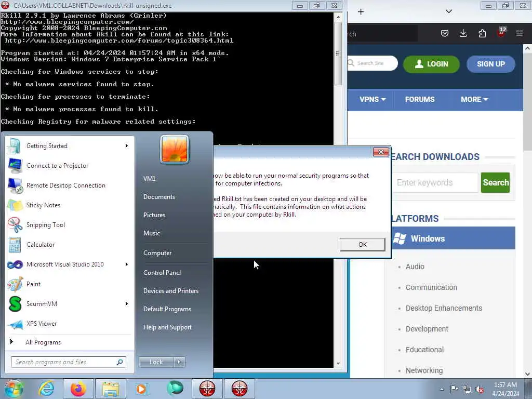Open the Firefox hamburger menu
The image size is (532, 399).
tap(520, 33)
